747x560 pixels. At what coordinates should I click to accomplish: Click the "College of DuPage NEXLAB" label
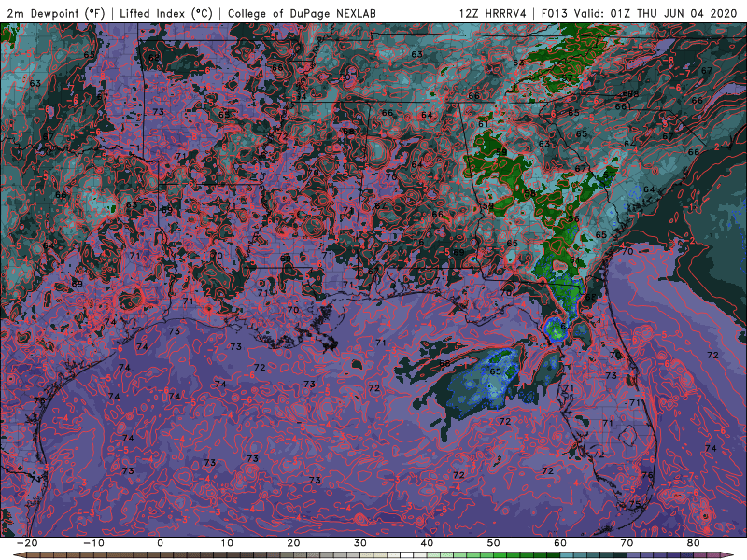click(x=302, y=13)
